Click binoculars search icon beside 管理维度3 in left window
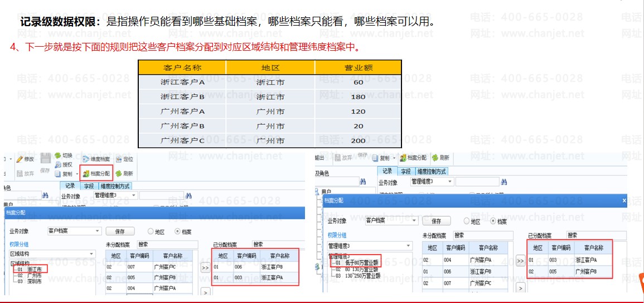 pyautogui.click(x=188, y=196)
